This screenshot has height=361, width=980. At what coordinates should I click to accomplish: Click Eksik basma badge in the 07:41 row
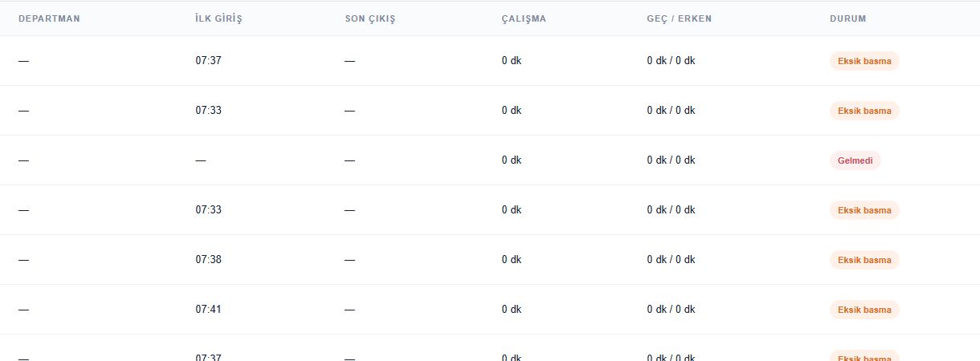point(864,310)
